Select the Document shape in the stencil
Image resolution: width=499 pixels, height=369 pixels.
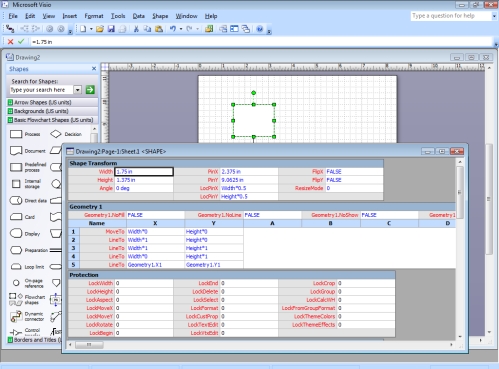pyautogui.click(x=27, y=151)
